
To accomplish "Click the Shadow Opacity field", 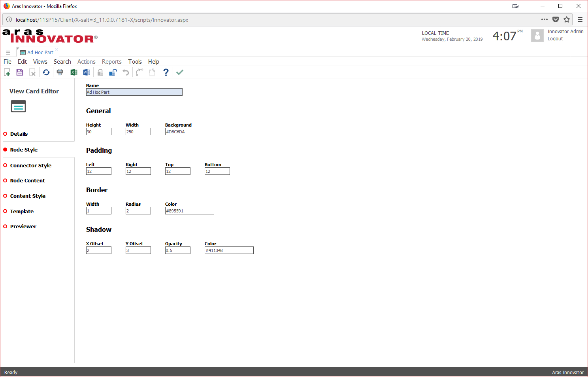I will (x=178, y=250).
